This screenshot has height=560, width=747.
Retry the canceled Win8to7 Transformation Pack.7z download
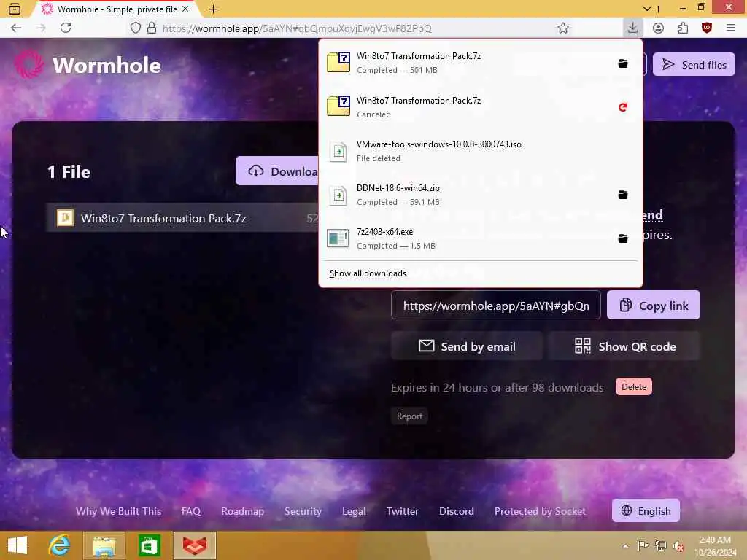coord(623,107)
